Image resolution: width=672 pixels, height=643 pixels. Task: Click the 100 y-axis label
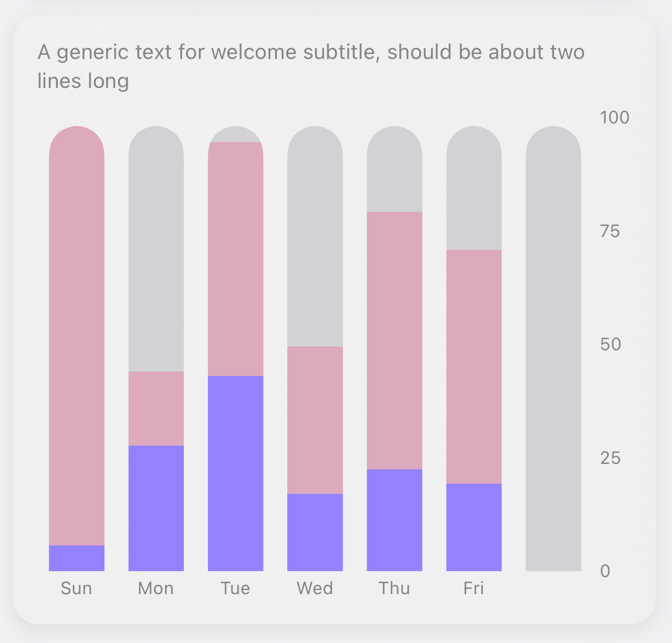tap(615, 117)
